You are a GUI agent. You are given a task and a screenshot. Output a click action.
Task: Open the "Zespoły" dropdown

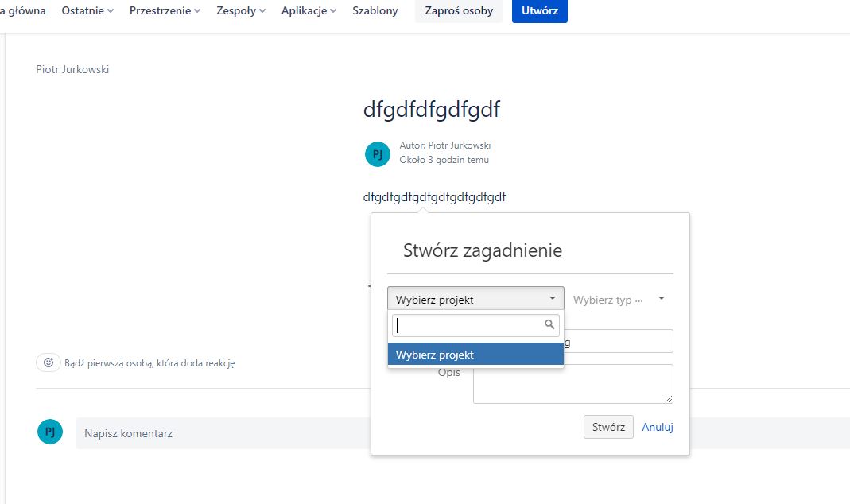(240, 10)
